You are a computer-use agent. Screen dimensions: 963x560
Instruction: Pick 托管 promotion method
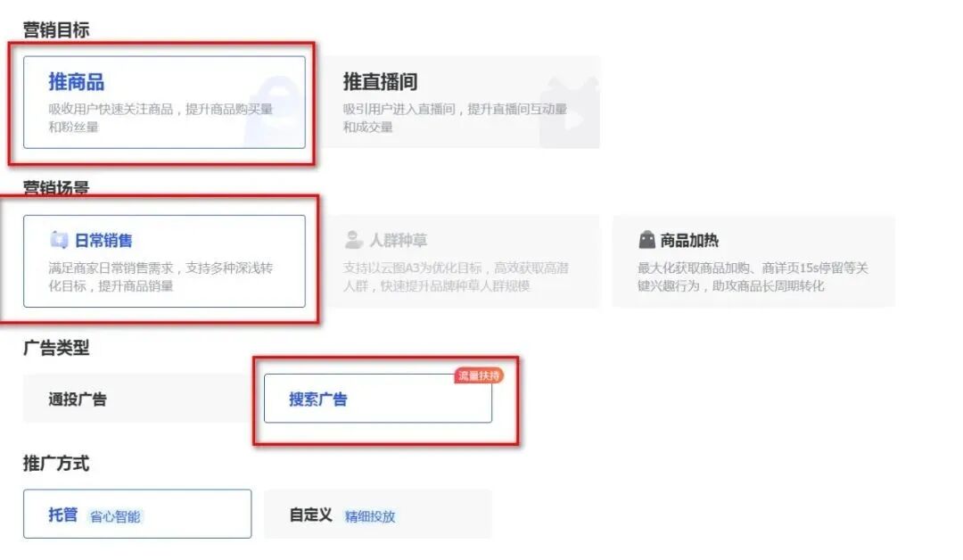[137, 514]
